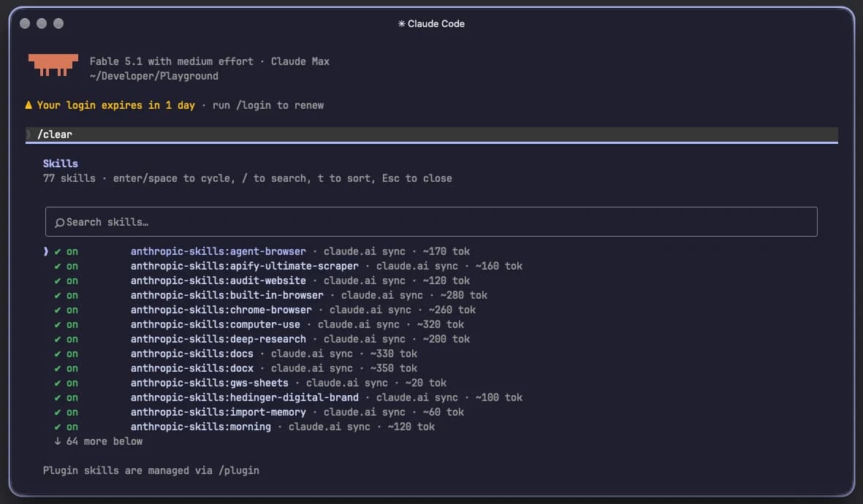Screen dimensions: 863x504
Task: Toggle the docx skill on state
Action: tap(66, 368)
